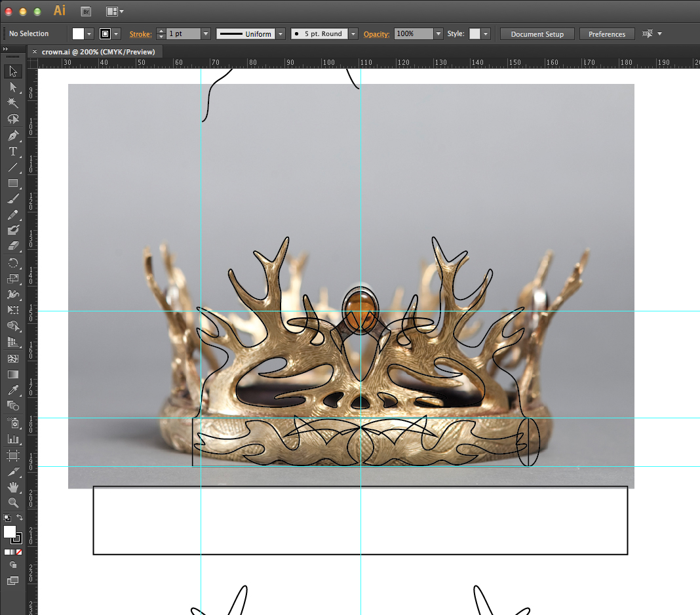Select the crown.ai document tab
Viewport: 700px width, 615px height.
98,52
